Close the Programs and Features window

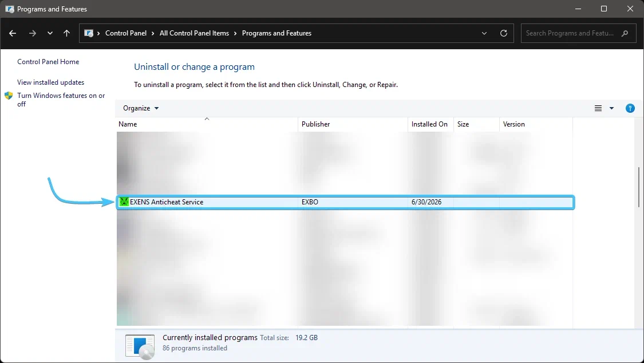630,9
